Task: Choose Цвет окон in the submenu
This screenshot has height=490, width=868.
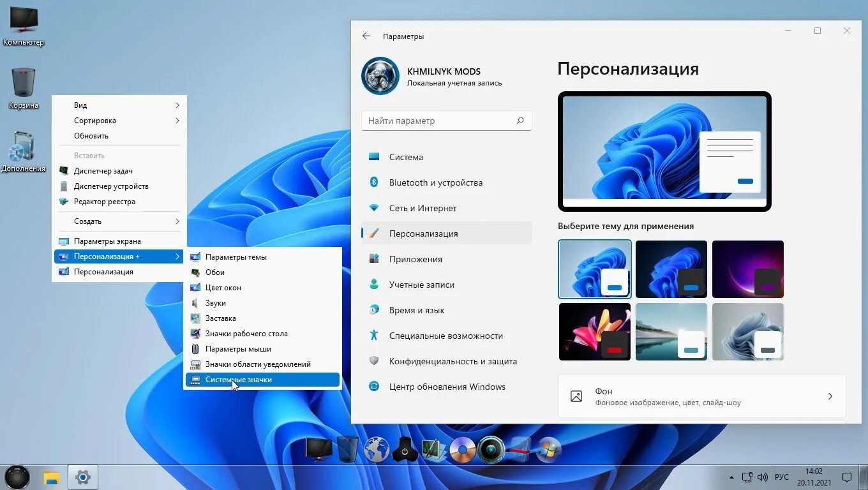Action: point(262,288)
